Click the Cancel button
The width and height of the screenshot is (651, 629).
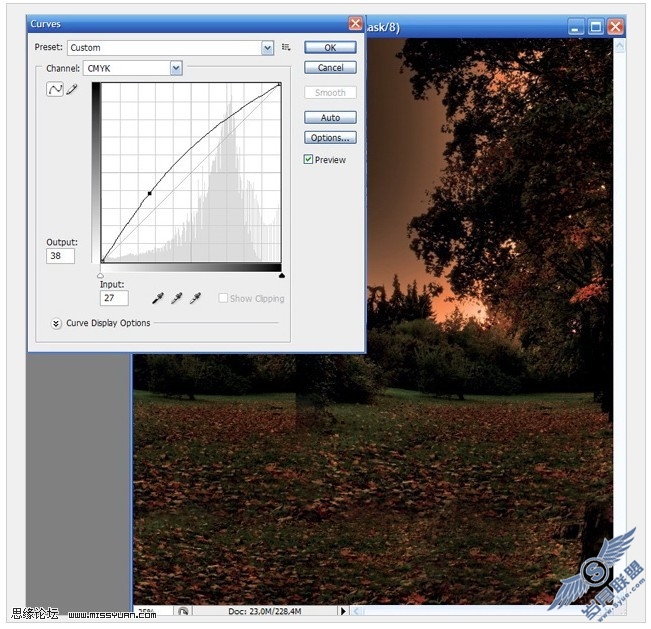pyautogui.click(x=330, y=67)
